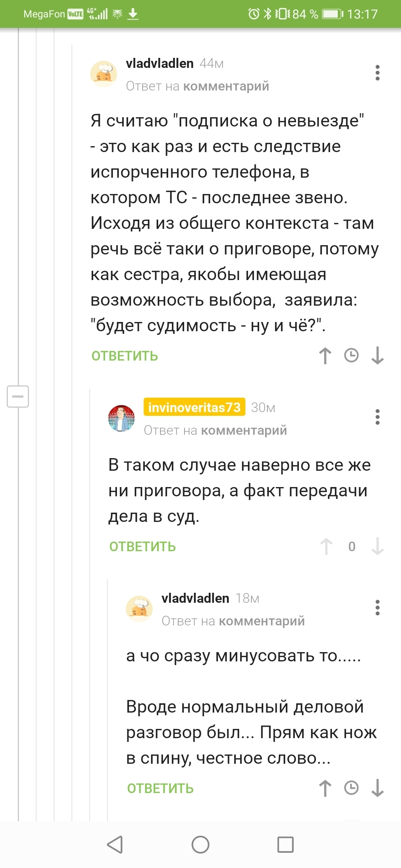Viewport: 401px width, 868px height.
Task: Open invinoveritas73 highlighted username profile
Action: pyautogui.click(x=194, y=407)
